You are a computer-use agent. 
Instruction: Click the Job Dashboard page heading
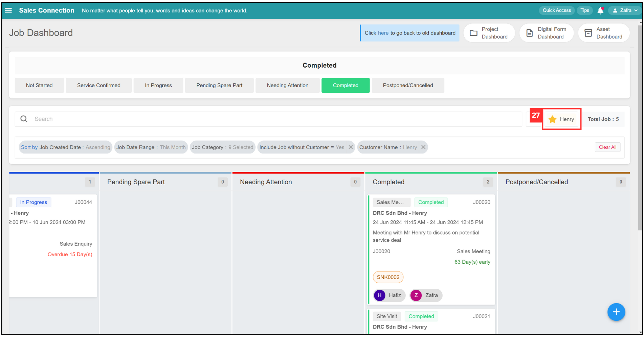41,33
